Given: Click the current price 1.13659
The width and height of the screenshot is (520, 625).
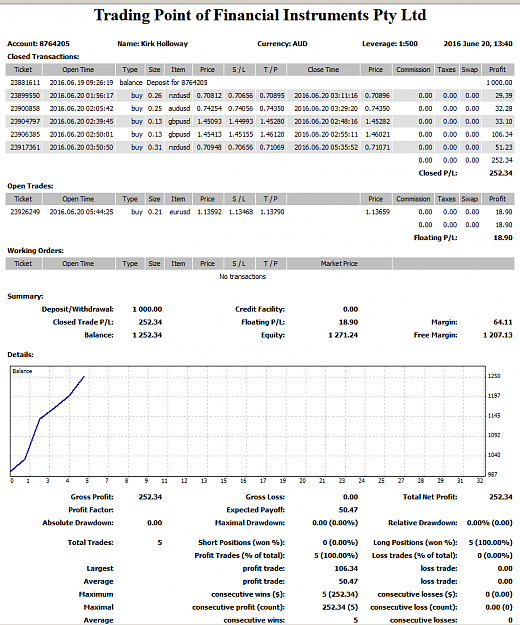Looking at the screenshot, I should tap(377, 212).
